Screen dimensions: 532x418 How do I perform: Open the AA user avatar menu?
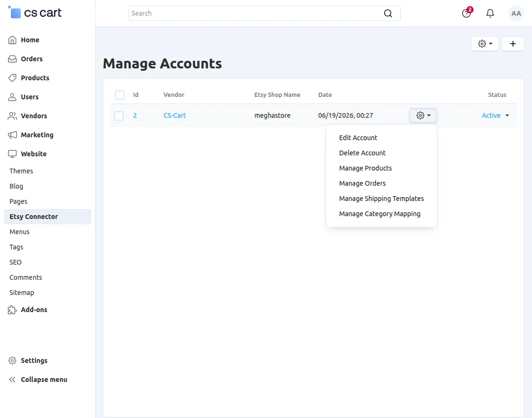point(516,13)
